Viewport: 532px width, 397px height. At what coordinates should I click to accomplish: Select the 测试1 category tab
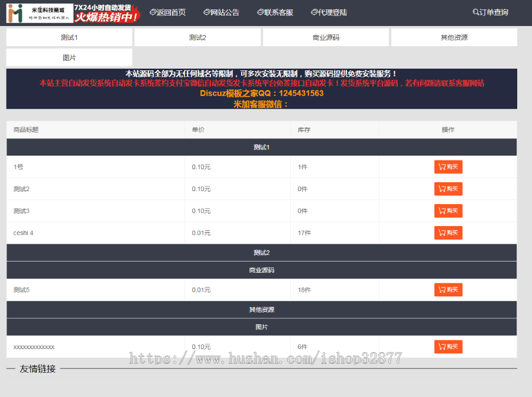pos(69,37)
